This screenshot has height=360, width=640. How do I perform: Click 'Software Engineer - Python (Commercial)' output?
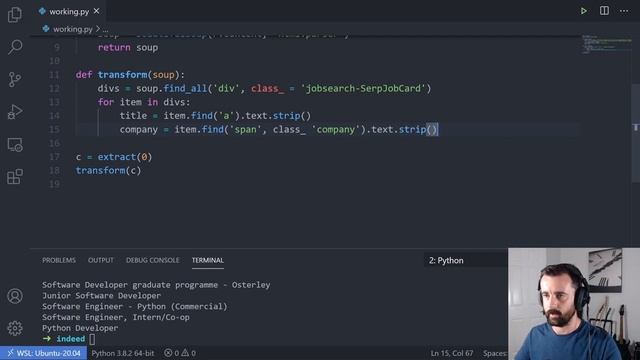[134, 306]
